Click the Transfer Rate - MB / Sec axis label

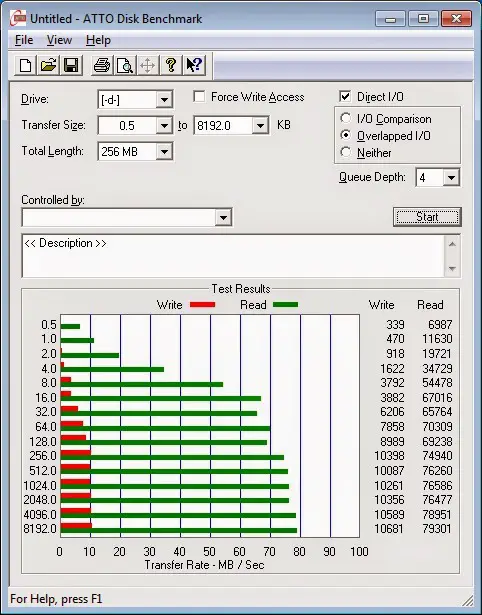[x=204, y=565]
